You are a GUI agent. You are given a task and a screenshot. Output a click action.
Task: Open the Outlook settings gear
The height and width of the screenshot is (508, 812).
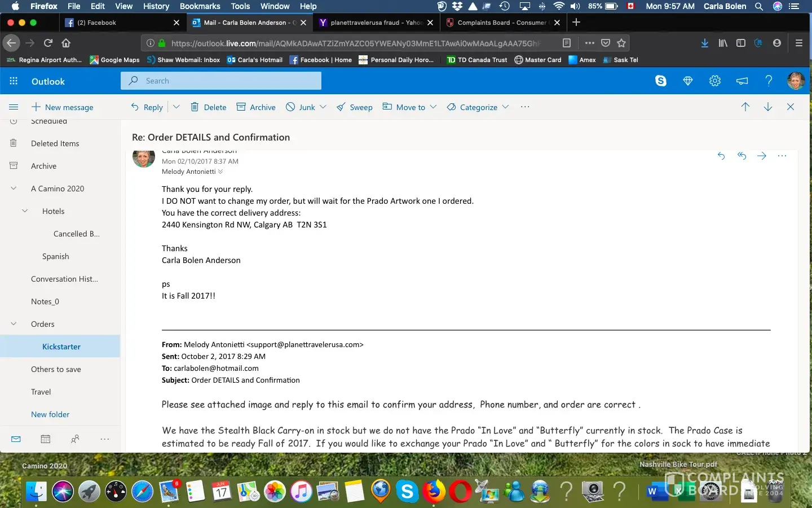coord(714,81)
